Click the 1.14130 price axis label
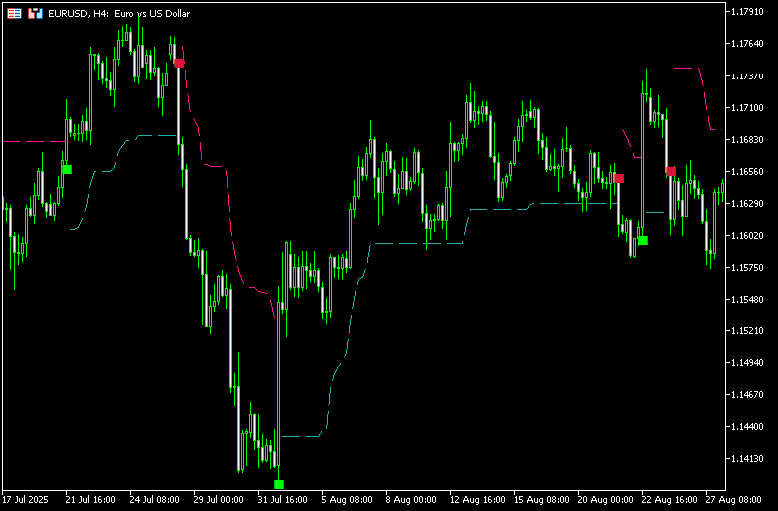The image size is (778, 511). (748, 459)
